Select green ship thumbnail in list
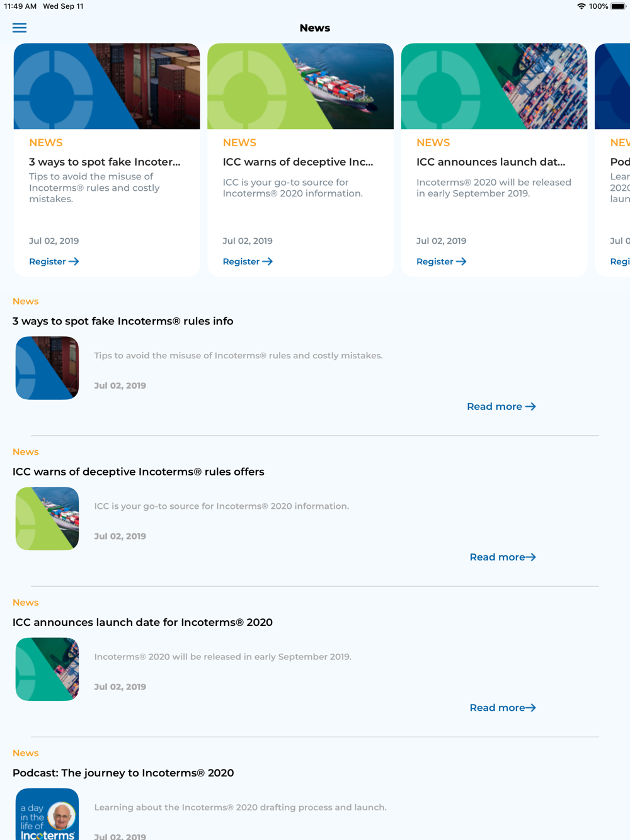Screen dimensions: 630x840 [x=47, y=518]
